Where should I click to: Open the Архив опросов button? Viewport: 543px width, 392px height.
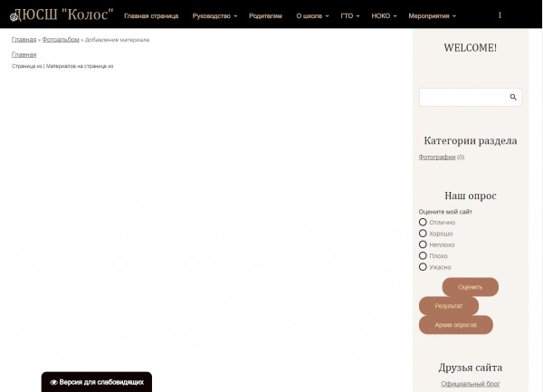click(x=456, y=325)
